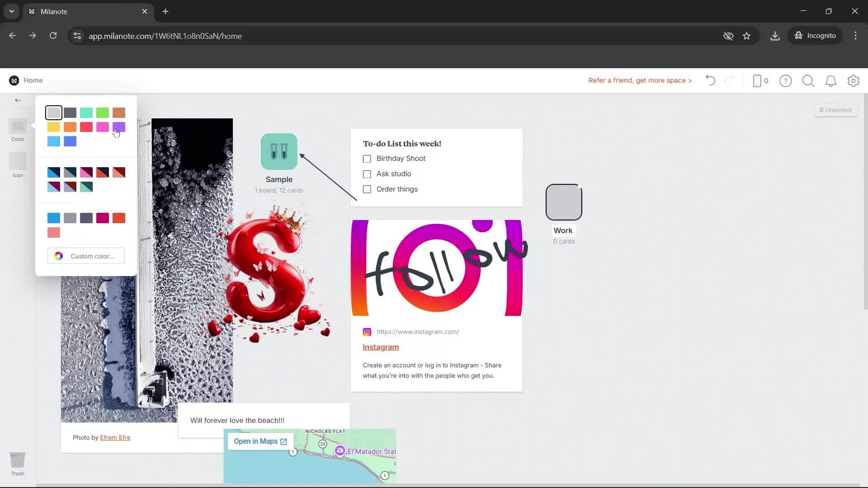Click the mobile device sync icon

point(759,80)
